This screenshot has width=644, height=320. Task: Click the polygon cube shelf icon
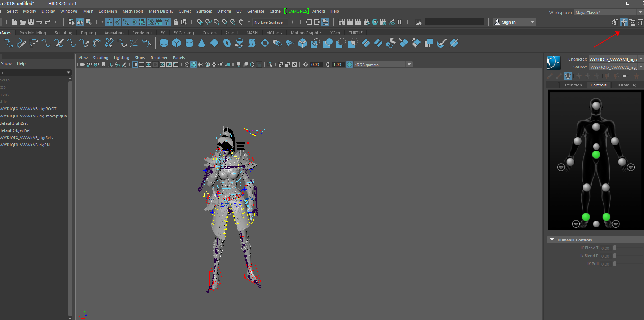coord(176,43)
